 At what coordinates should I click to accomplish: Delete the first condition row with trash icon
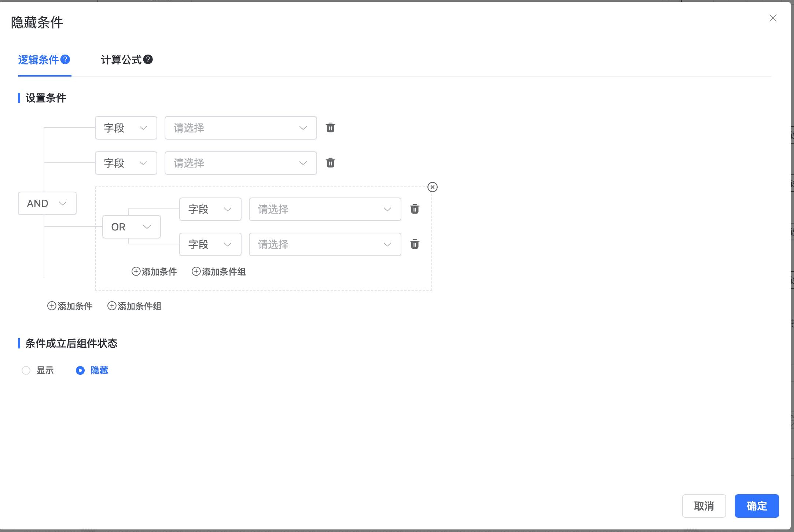pos(330,128)
